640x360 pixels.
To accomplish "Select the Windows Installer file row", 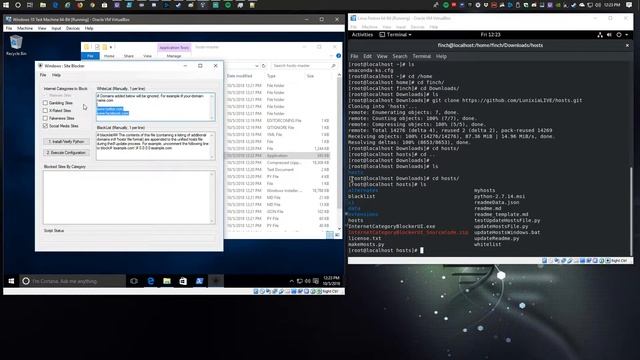I will click(x=278, y=191).
